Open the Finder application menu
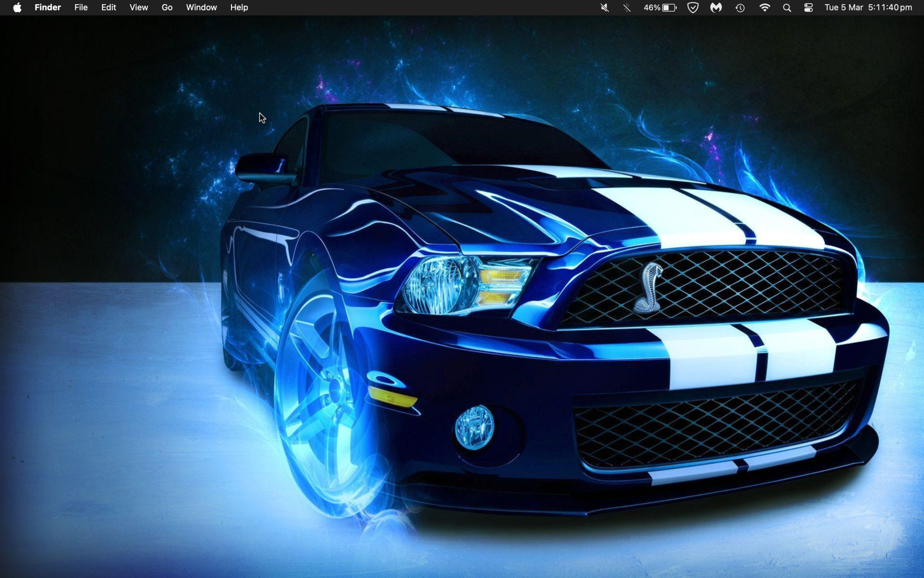 [48, 7]
